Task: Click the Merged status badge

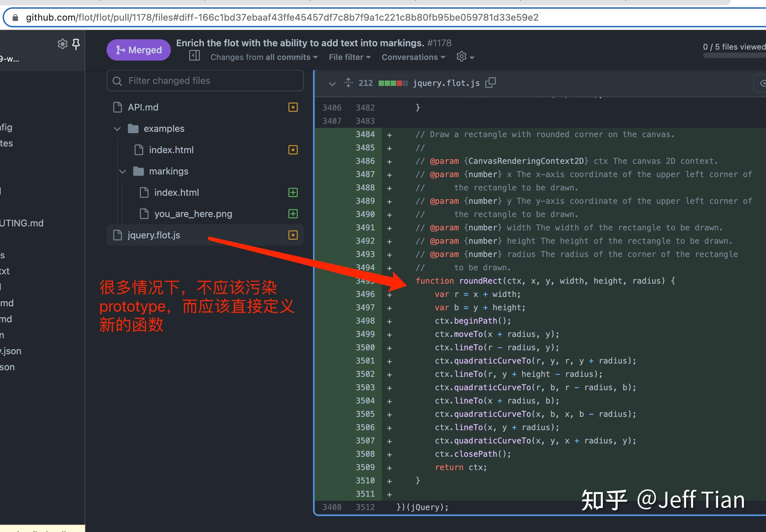Action: [x=139, y=50]
